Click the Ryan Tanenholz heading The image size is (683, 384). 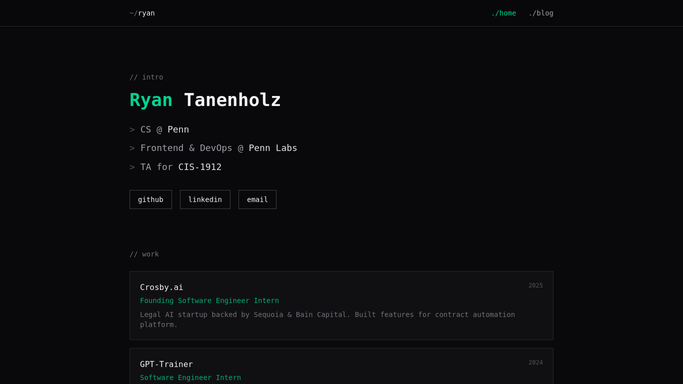point(205,100)
